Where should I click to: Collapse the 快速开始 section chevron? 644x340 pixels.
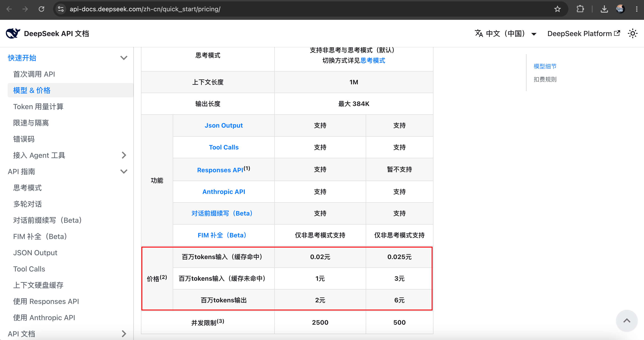(x=124, y=58)
